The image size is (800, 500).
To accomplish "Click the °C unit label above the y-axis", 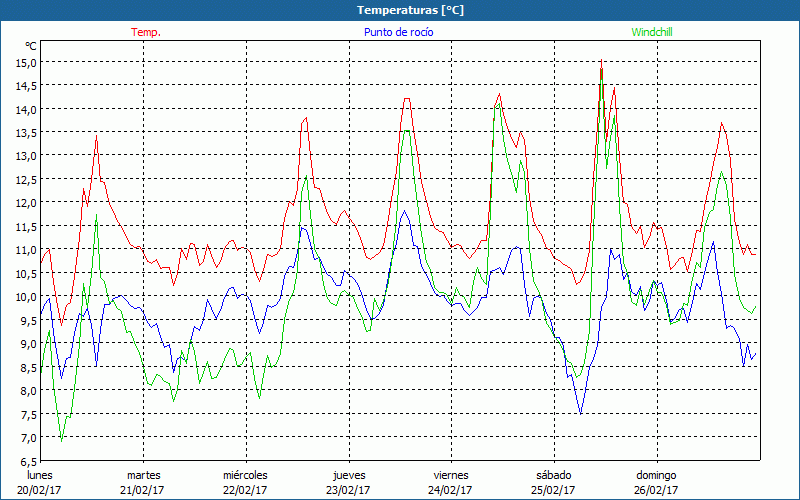I will coord(30,46).
